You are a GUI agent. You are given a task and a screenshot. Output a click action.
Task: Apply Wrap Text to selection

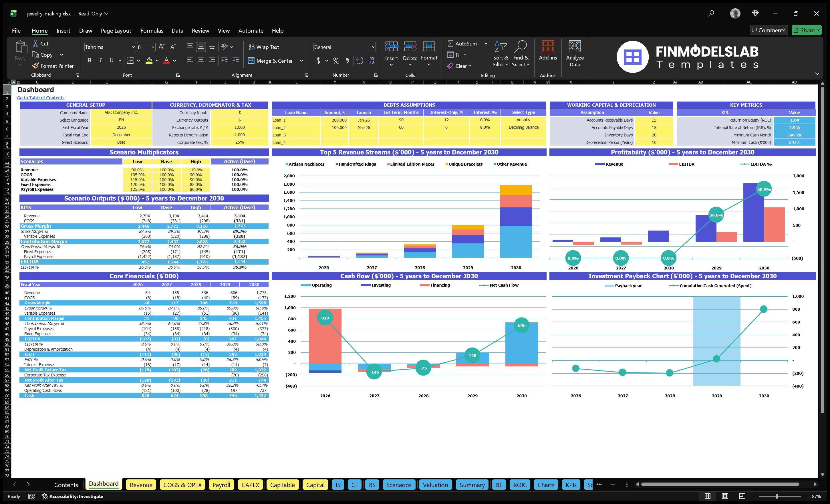tap(264, 47)
